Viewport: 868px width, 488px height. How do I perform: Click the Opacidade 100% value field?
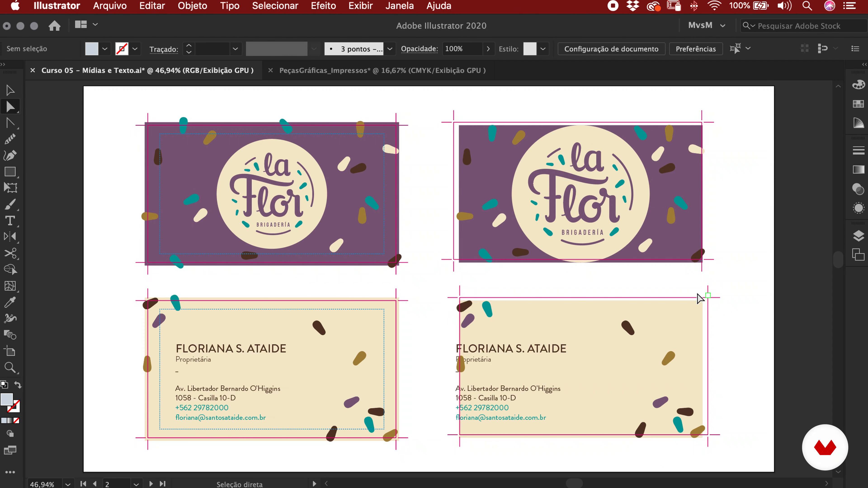pyautogui.click(x=462, y=49)
